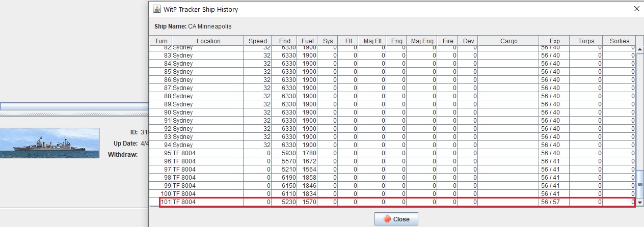The height and width of the screenshot is (227, 644).
Task: Click the scrollbar down arrow
Action: pyautogui.click(x=640, y=203)
